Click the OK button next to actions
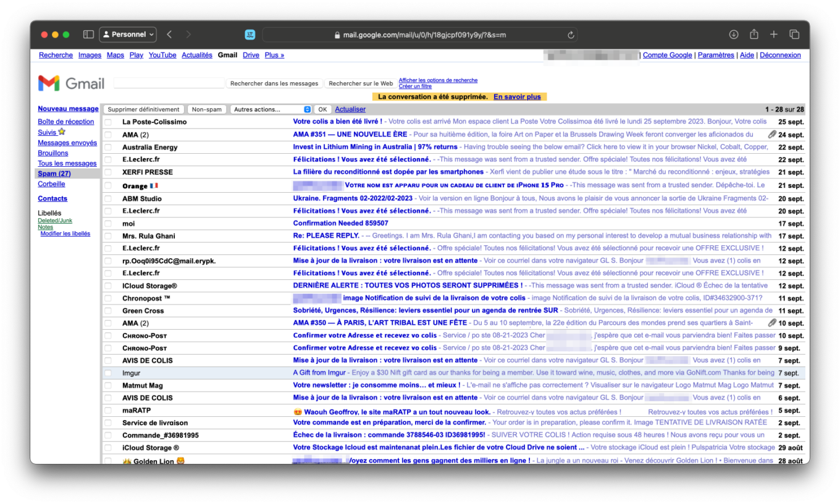The image size is (840, 504). click(x=322, y=109)
